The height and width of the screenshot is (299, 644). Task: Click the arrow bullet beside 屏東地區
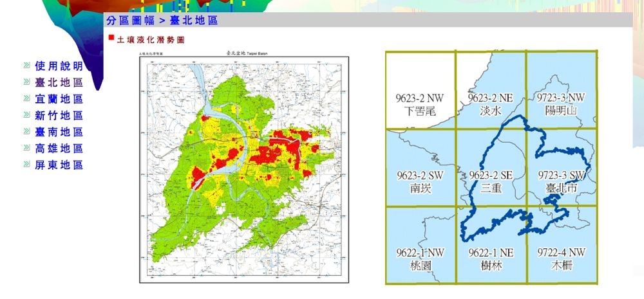(26, 165)
